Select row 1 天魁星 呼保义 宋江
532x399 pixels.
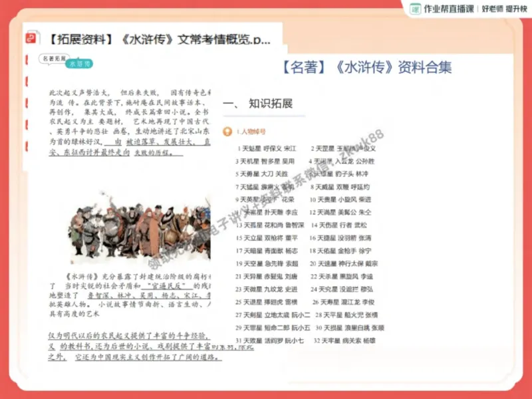pyautogui.click(x=267, y=148)
